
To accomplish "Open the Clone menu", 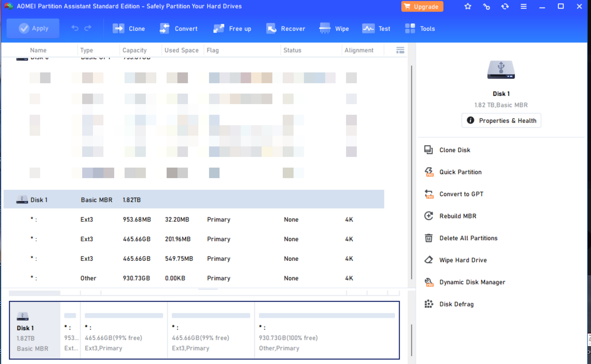I will click(129, 29).
